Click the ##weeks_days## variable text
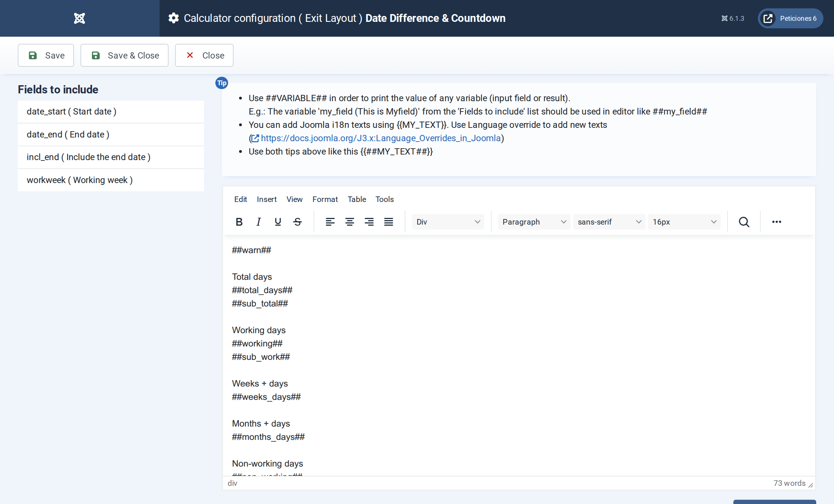The width and height of the screenshot is (834, 504). [x=266, y=397]
